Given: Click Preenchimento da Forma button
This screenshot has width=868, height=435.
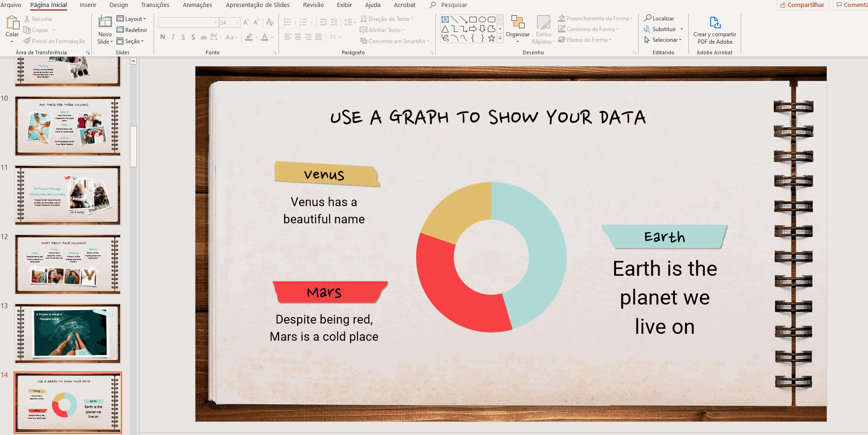Looking at the screenshot, I should (596, 19).
